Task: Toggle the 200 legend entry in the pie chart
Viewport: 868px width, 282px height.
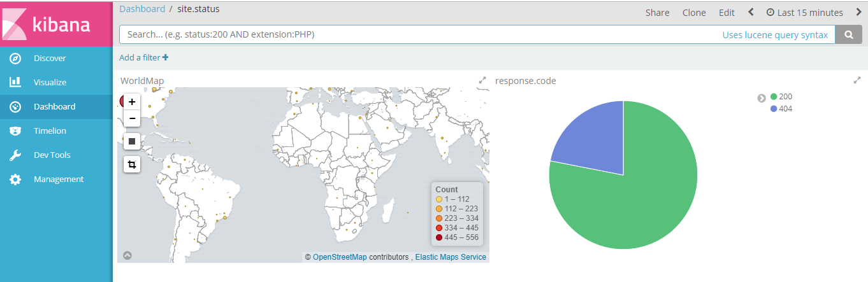Action: click(x=781, y=97)
